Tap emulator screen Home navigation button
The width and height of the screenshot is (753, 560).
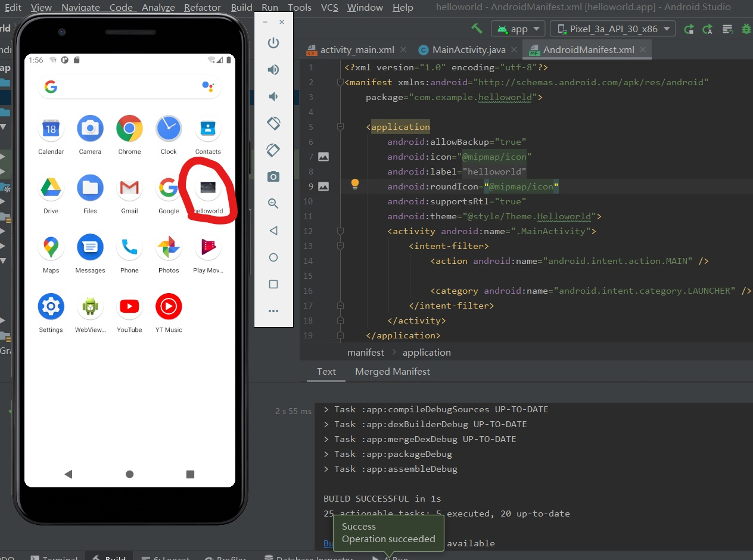[130, 474]
